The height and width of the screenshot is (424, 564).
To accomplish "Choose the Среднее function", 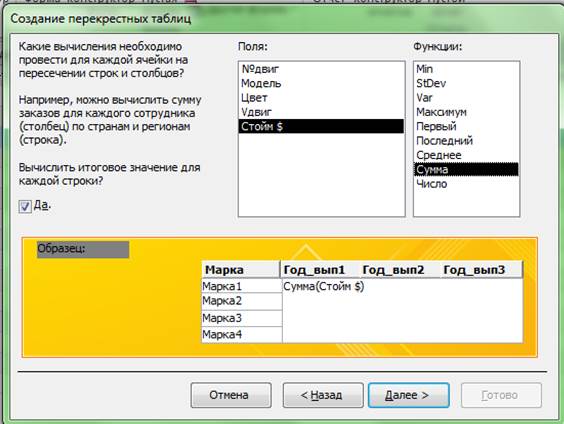I will click(466, 155).
